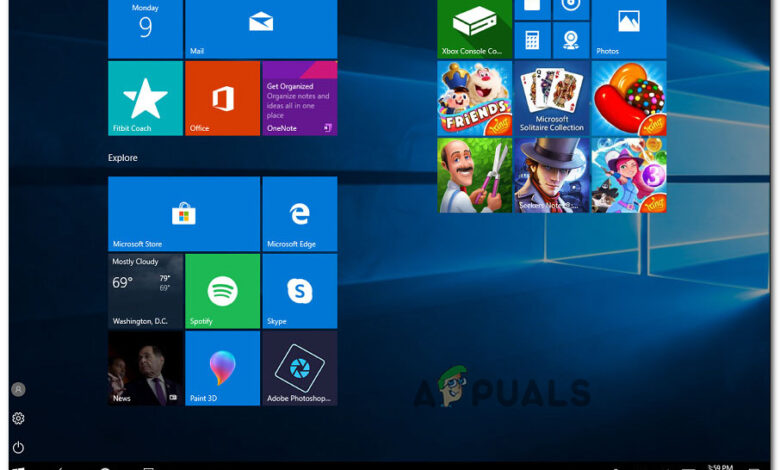
Task: Open Settings with the gear icon
Action: click(18, 418)
